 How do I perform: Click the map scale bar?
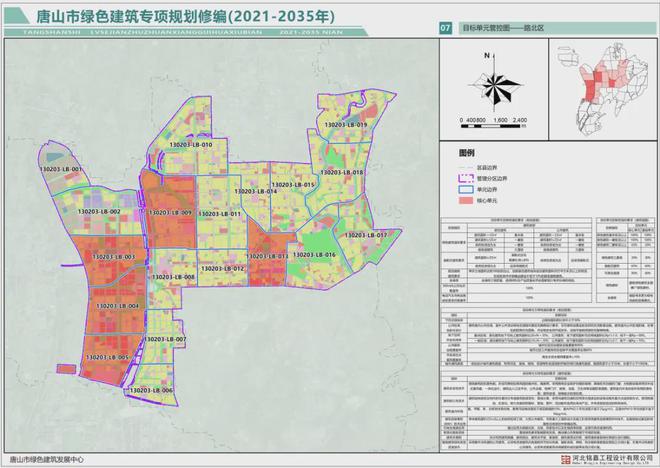coord(493,113)
